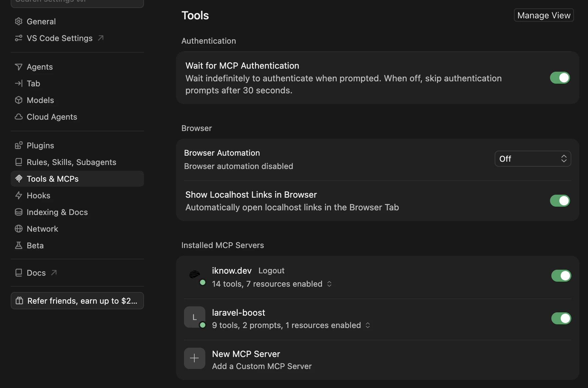Click the Indexing & Docs database icon
Screen dimensions: 588x388
click(19, 212)
